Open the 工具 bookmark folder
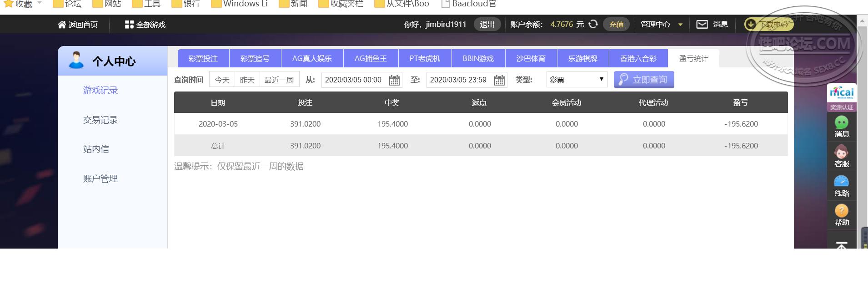The width and height of the screenshot is (868, 295). 146,4
